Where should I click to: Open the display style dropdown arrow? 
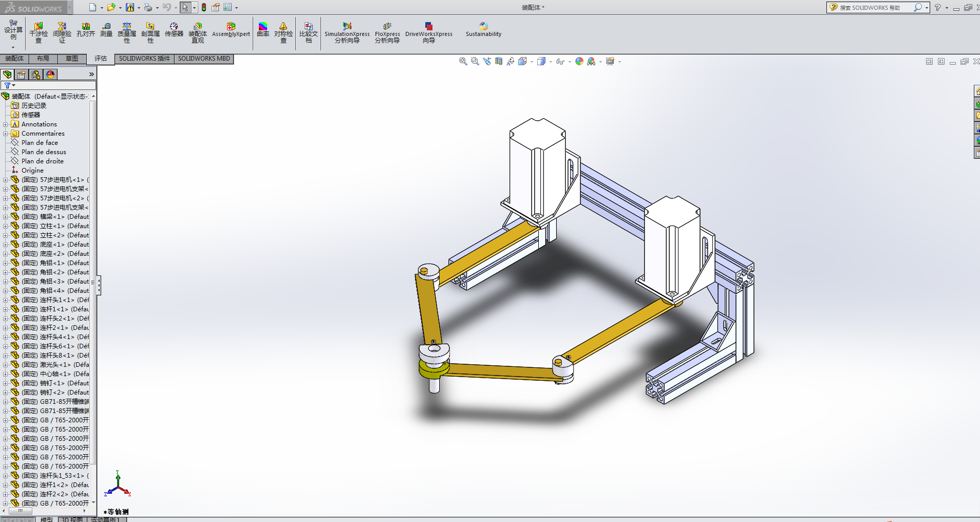pos(551,62)
